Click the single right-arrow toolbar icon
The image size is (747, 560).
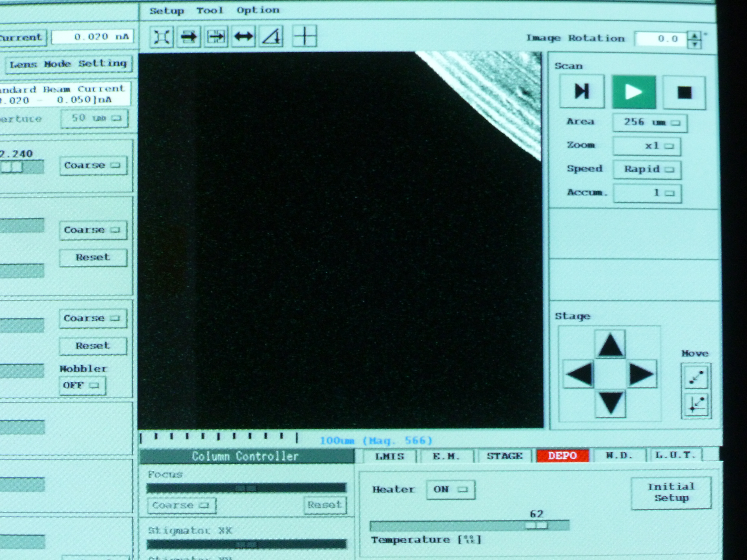point(189,36)
